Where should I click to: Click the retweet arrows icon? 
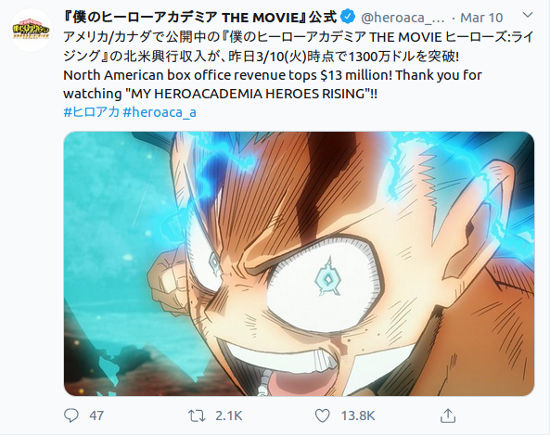coord(197,416)
